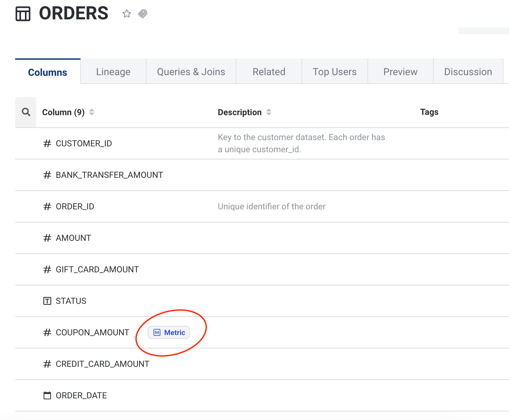Click the calendar icon beside ORDER_DATE
The image size is (509, 420).
[x=47, y=395]
